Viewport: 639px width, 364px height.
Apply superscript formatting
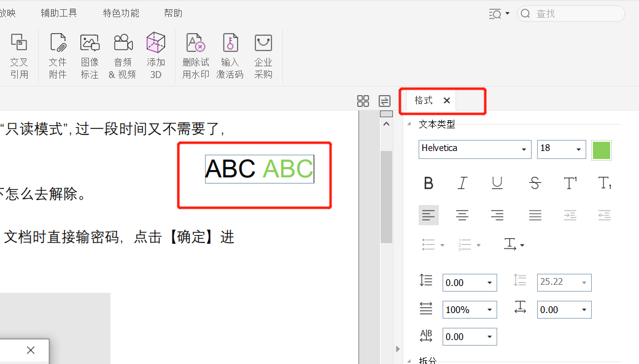(570, 183)
